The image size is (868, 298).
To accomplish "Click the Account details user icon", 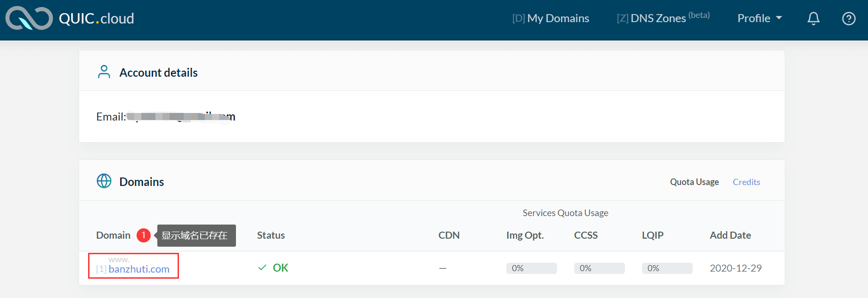I will point(104,72).
